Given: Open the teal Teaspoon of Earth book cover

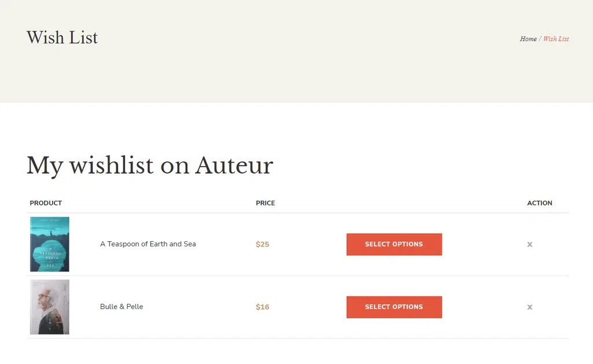Looking at the screenshot, I should click(x=50, y=244).
